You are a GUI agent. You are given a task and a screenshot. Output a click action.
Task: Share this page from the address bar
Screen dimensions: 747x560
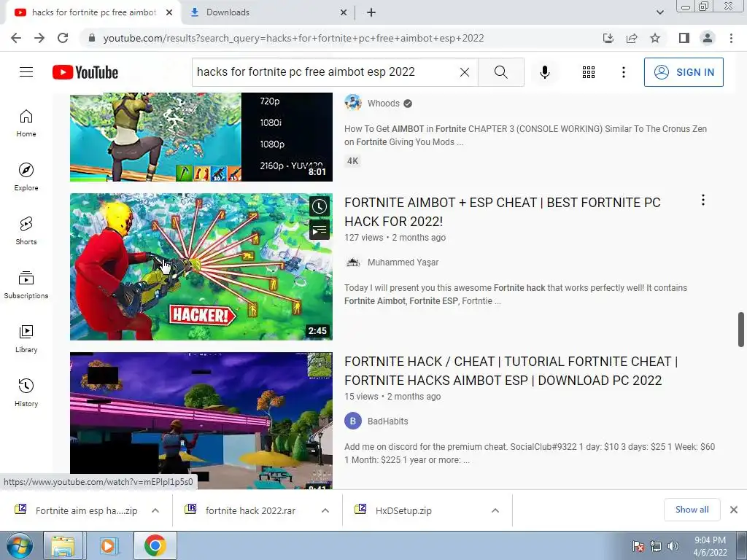tap(632, 38)
